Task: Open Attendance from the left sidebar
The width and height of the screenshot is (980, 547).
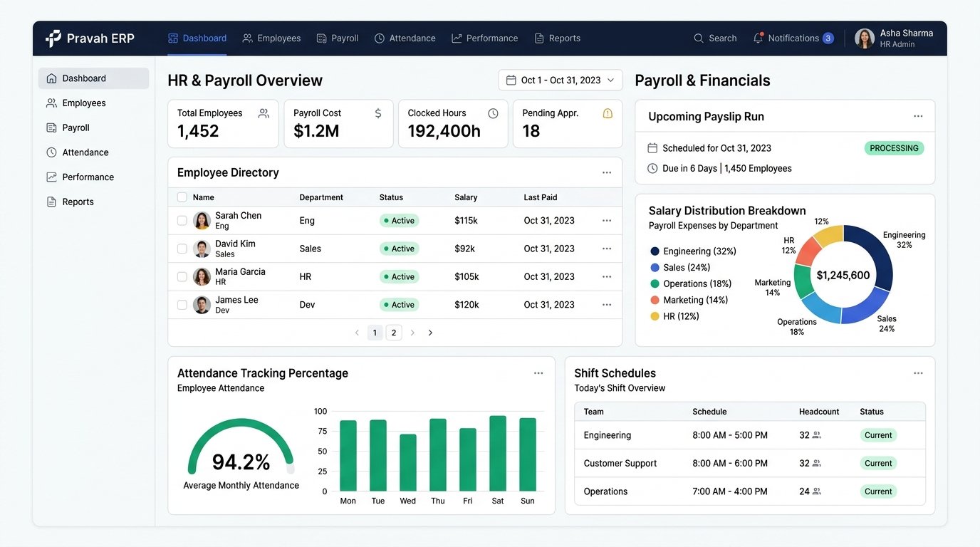Action: (93, 152)
